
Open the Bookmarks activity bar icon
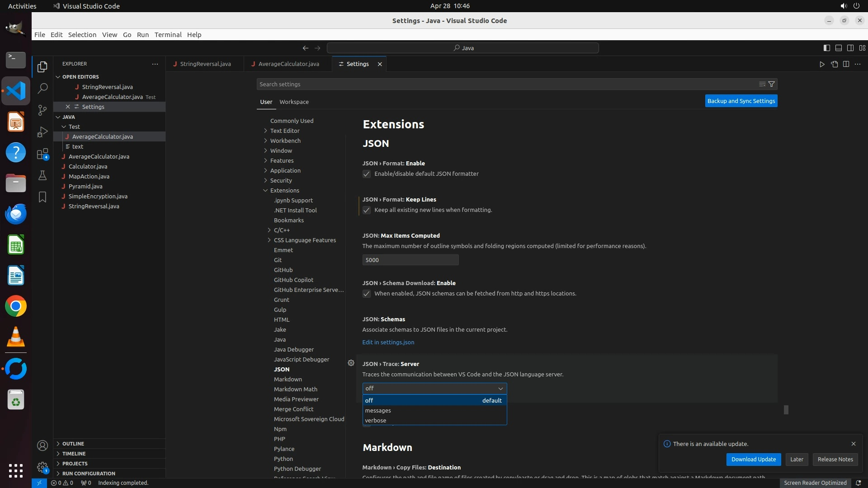pyautogui.click(x=42, y=197)
